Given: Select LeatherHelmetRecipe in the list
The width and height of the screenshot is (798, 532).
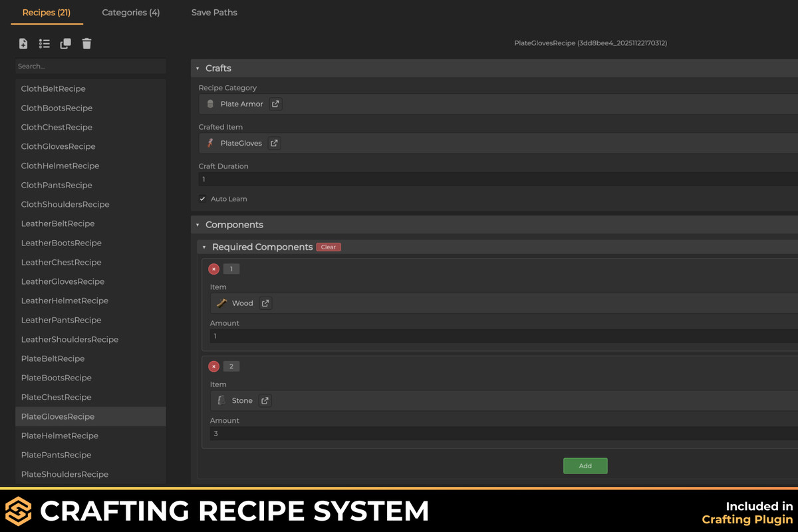Looking at the screenshot, I should coord(90,301).
